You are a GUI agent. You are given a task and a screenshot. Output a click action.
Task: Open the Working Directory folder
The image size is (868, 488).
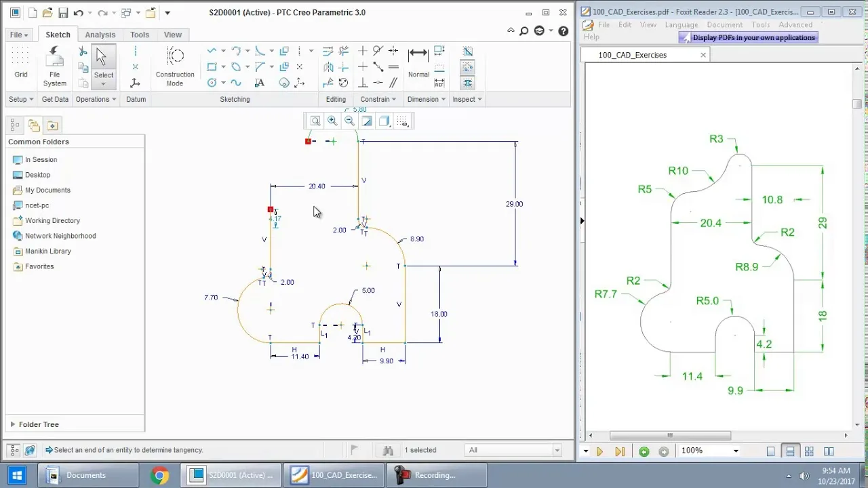(x=46, y=220)
